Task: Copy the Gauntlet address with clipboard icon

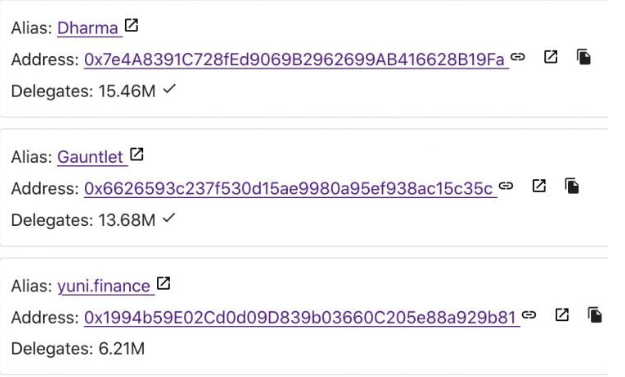Action: pyautogui.click(x=572, y=186)
